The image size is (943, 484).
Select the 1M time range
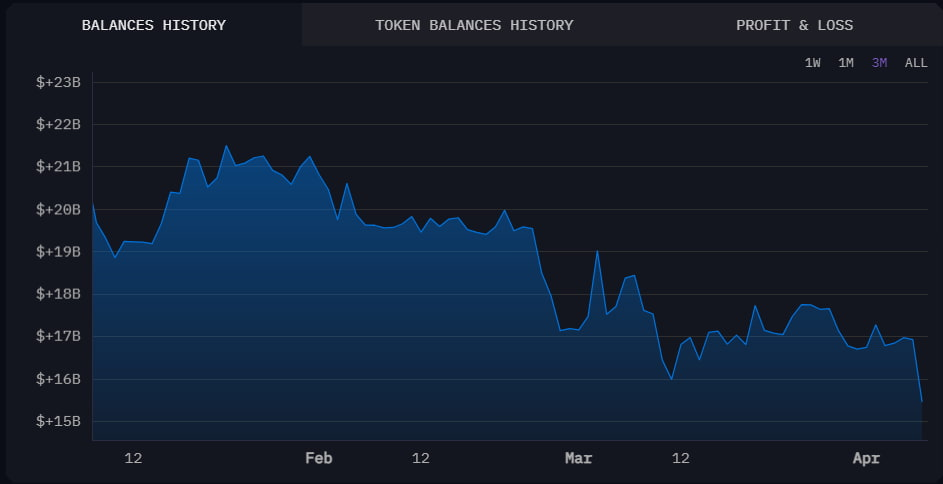point(845,63)
